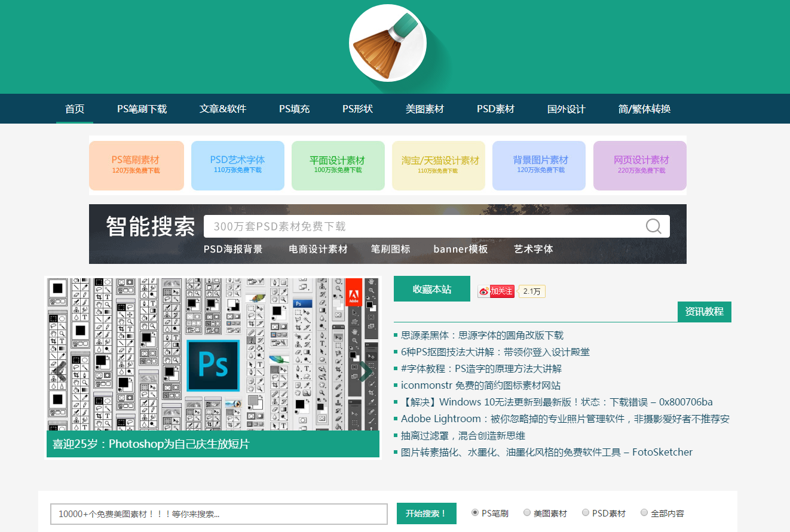Open the purple 网页设计素材 card
Image resolution: width=790 pixels, height=532 pixels.
(640, 165)
